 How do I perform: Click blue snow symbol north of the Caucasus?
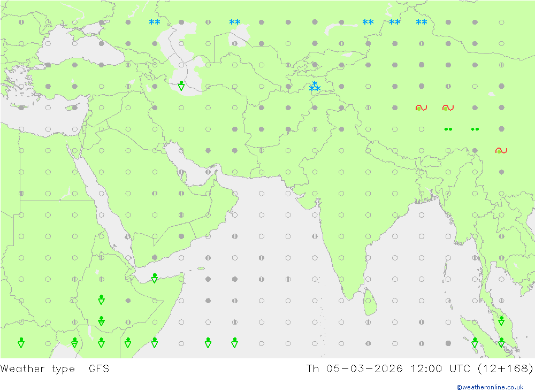155,22
